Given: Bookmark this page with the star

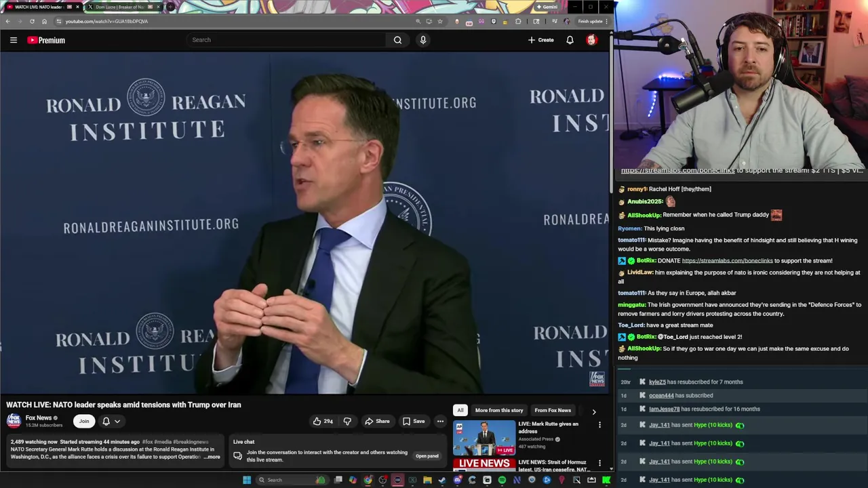Looking at the screenshot, I should coord(439,21).
